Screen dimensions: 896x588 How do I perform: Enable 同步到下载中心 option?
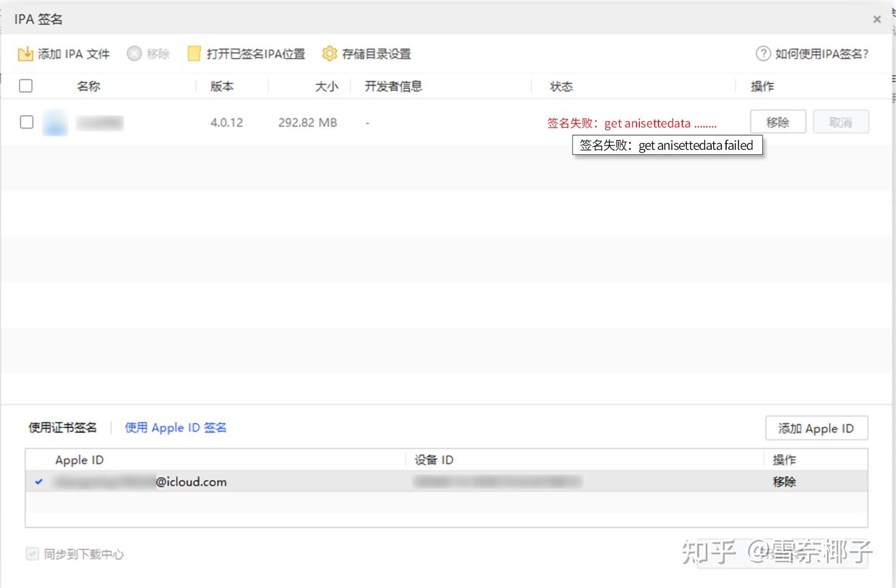tap(32, 553)
